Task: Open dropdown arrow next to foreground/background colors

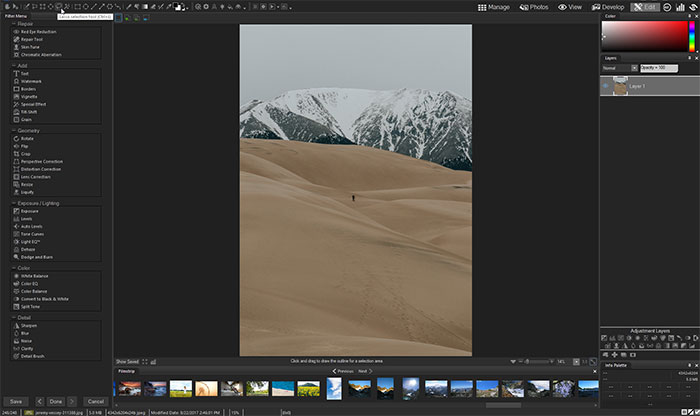Action: 187,8
